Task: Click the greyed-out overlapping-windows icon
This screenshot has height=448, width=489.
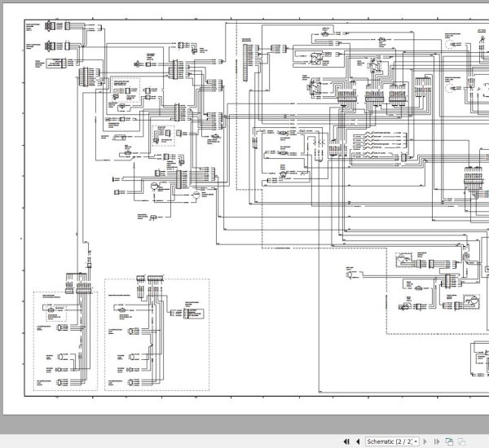Action: [x=462, y=441]
